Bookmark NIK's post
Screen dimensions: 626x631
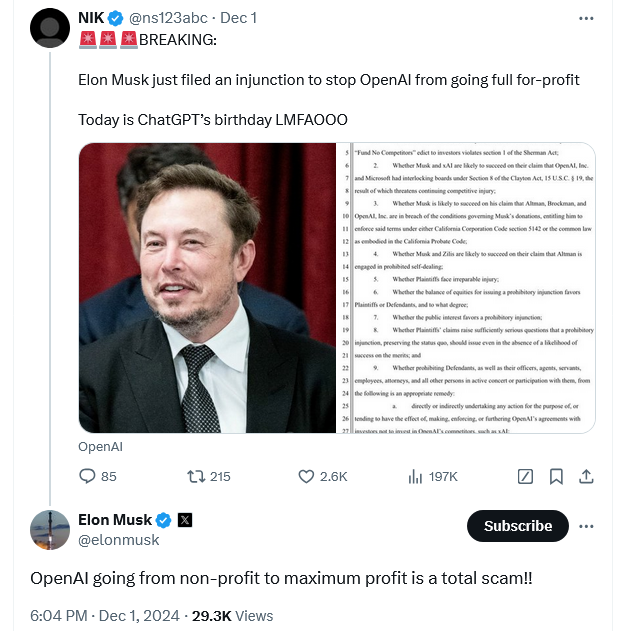click(556, 476)
